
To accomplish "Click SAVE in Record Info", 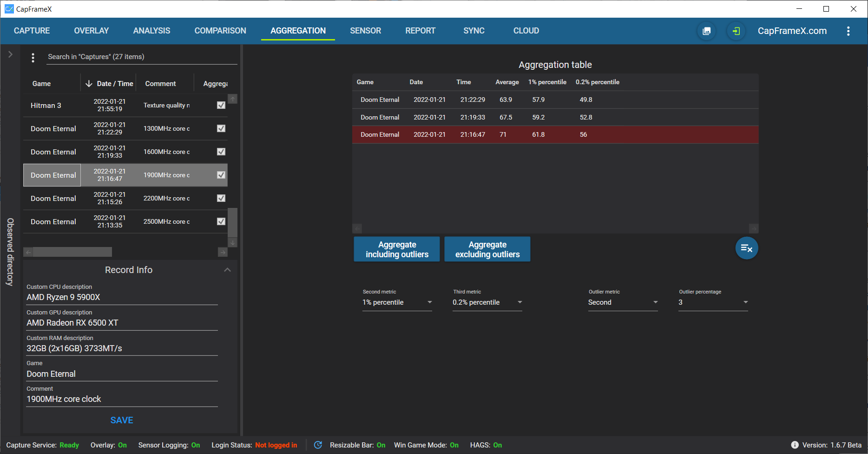I will (x=122, y=420).
